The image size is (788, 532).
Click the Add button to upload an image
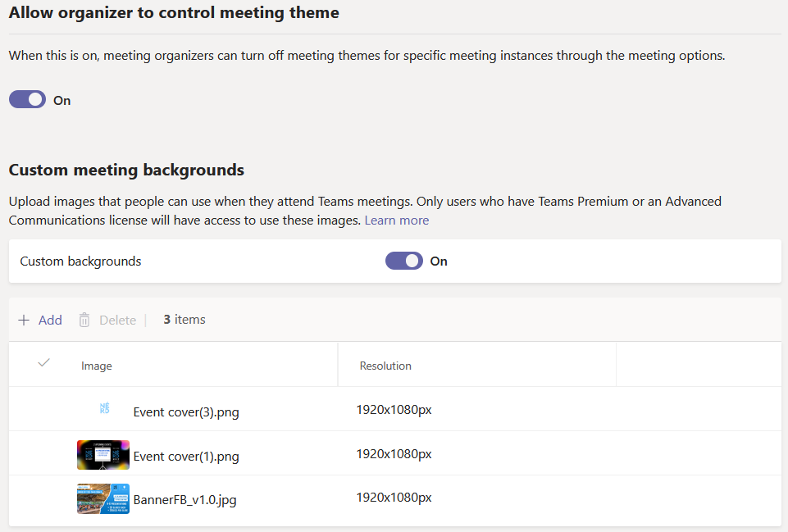coord(50,320)
